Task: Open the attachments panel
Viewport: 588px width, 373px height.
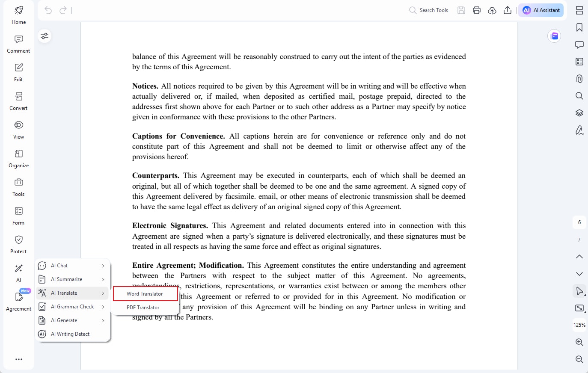Action: click(579, 79)
